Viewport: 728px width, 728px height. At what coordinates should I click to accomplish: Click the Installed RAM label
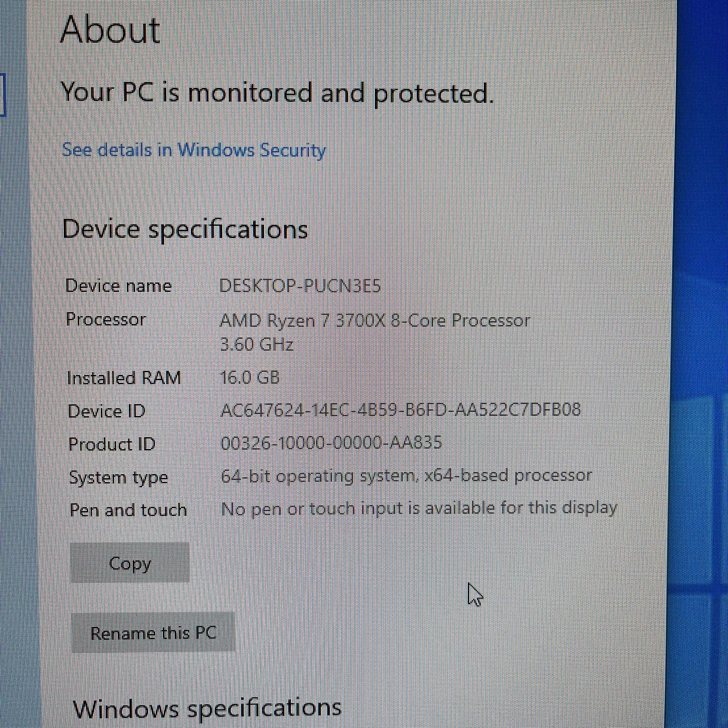point(124,378)
